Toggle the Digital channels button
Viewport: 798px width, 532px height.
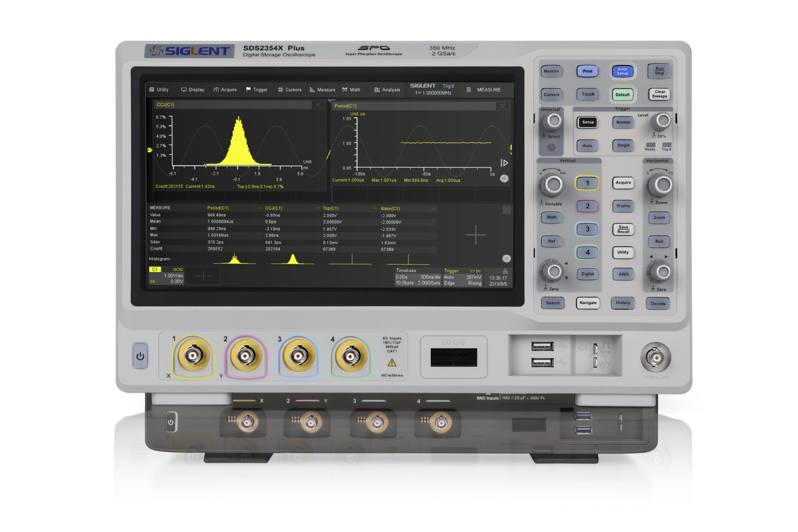click(588, 274)
